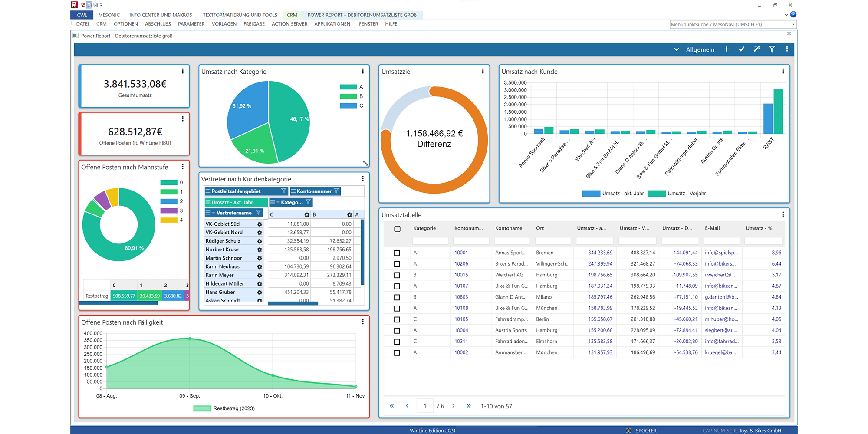Check the row checkbox for Giann D Ant 10803
The image size is (868, 434).
coord(397,297)
